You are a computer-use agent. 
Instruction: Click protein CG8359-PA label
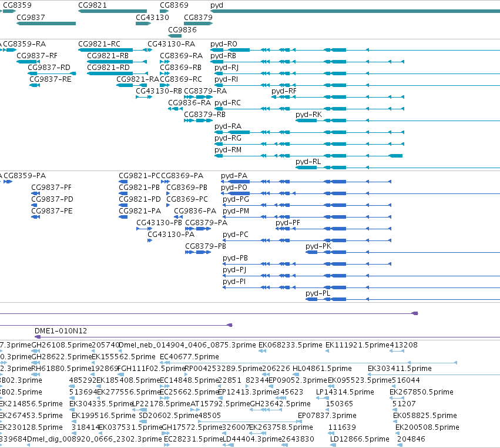pyautogui.click(x=25, y=176)
